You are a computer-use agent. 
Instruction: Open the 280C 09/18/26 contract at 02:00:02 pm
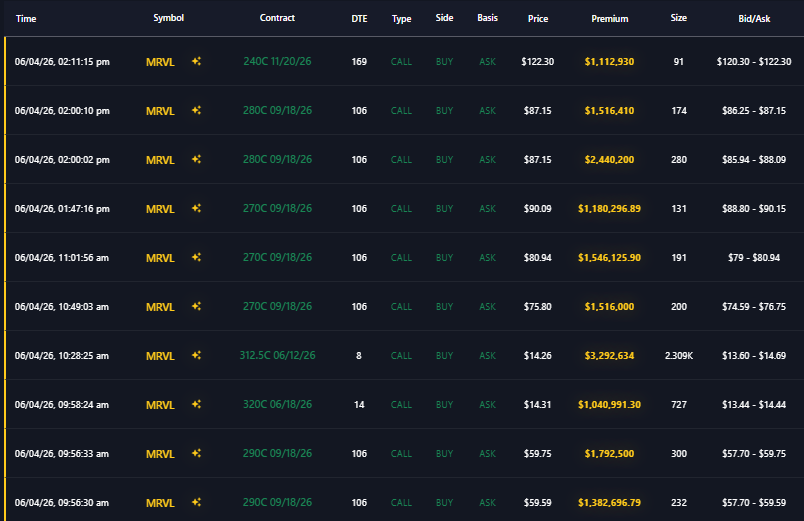(277, 159)
